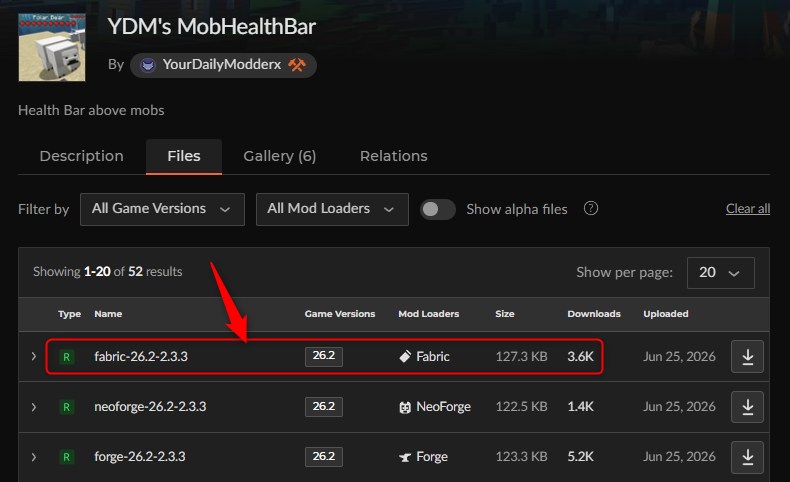
Task: Click the 127.3 KB size value
Action: tap(521, 357)
